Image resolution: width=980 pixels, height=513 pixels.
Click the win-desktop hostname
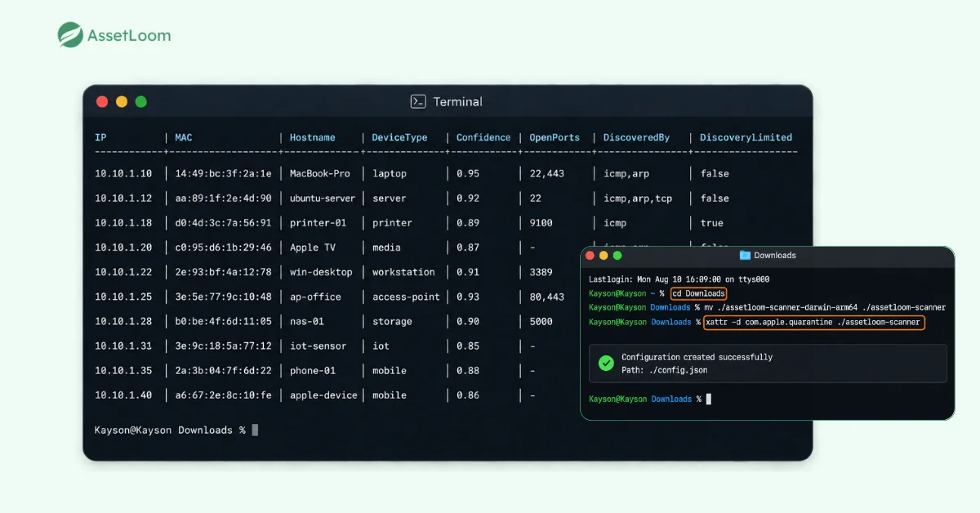pyautogui.click(x=321, y=272)
